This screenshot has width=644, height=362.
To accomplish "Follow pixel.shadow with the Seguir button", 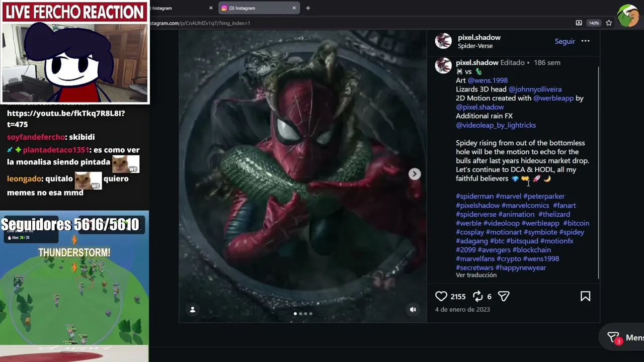I will (x=565, y=41).
